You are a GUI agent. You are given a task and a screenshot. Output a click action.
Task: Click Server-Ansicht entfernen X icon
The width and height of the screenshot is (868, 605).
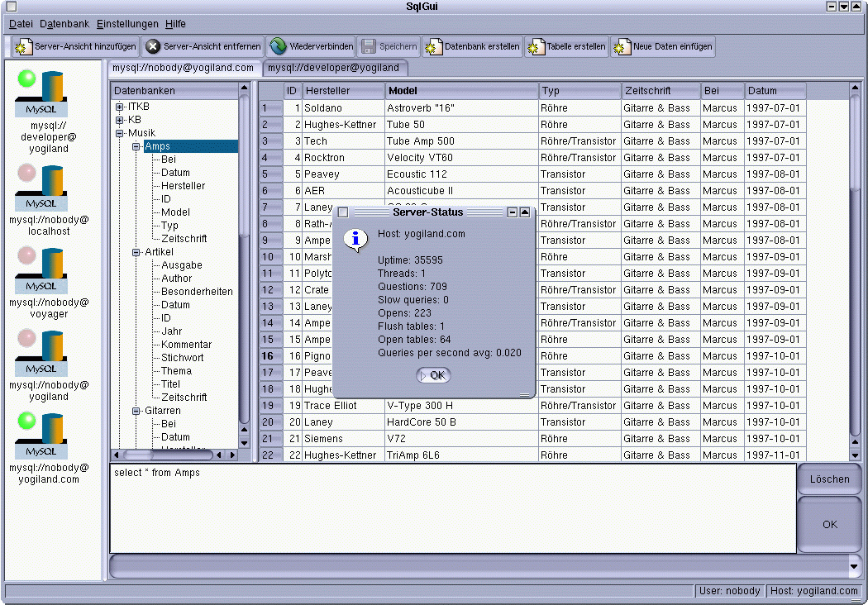click(153, 47)
